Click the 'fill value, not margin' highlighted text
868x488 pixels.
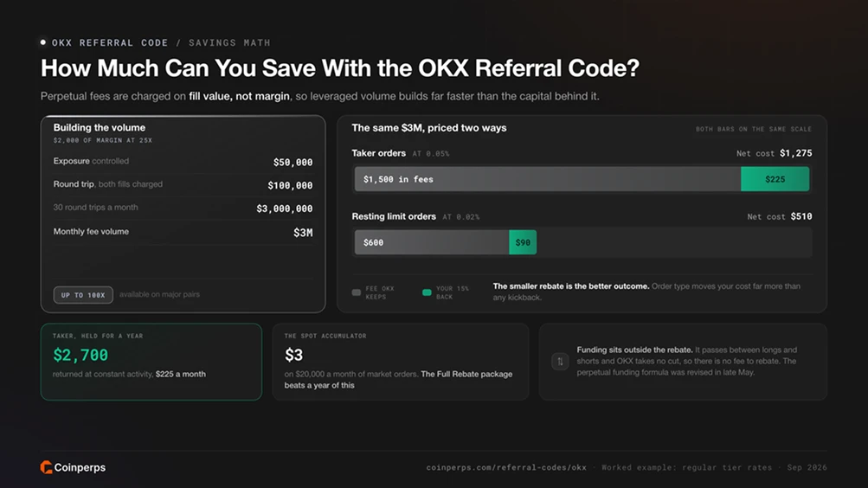click(x=239, y=96)
